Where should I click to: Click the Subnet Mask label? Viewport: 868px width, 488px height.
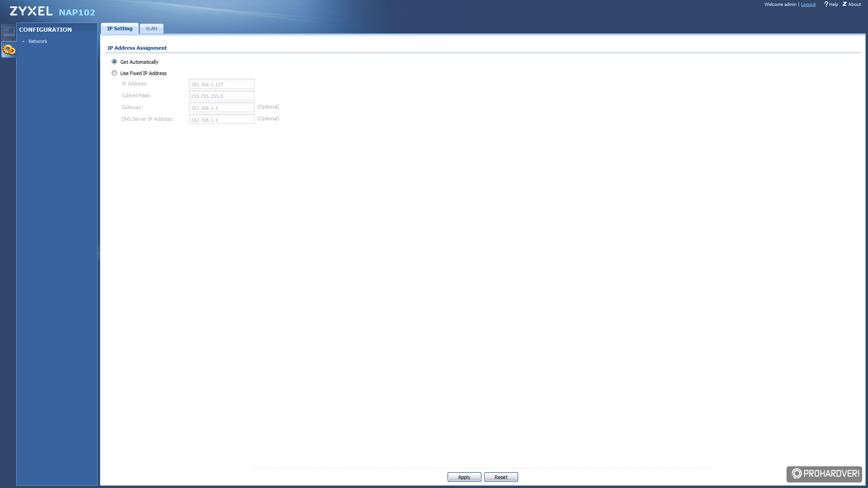click(x=136, y=95)
